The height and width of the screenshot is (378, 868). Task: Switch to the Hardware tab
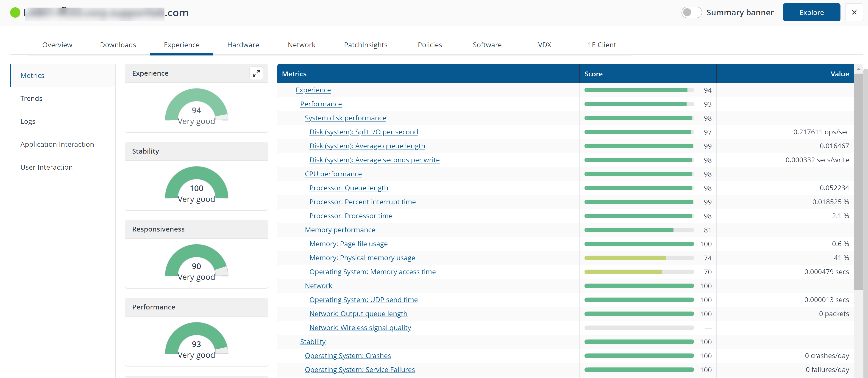[243, 45]
